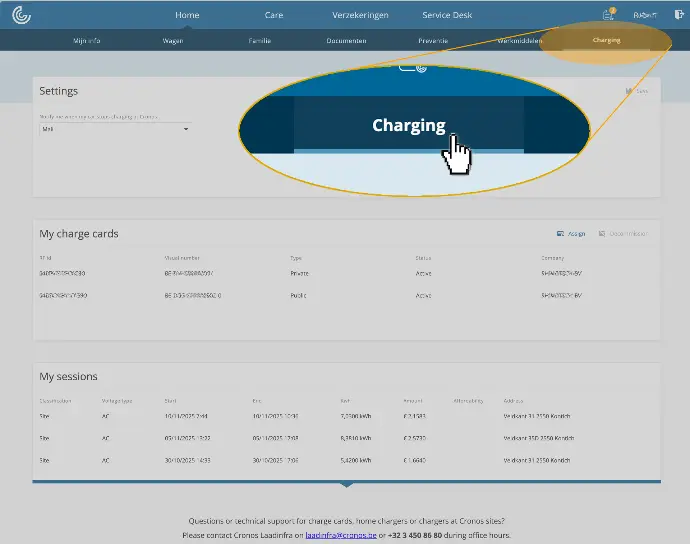
Task: Collapse panel using bottom arrow notch
Action: [x=346, y=484]
